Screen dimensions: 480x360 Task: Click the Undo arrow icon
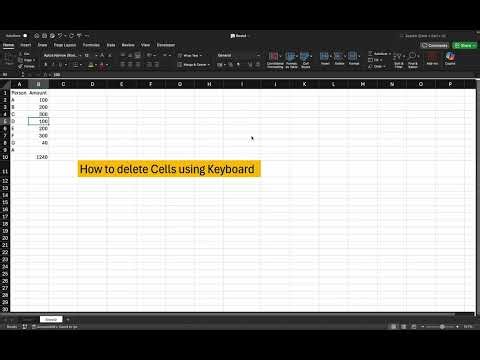(60, 36)
